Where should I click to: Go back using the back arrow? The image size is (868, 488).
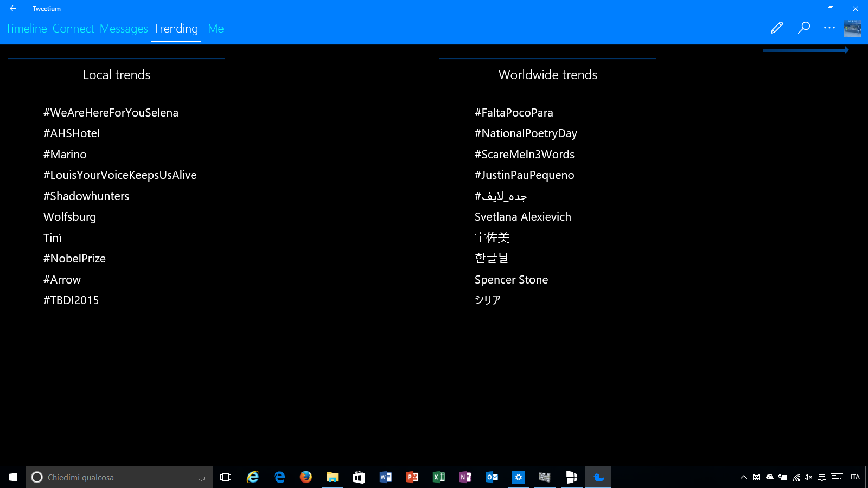tap(13, 9)
